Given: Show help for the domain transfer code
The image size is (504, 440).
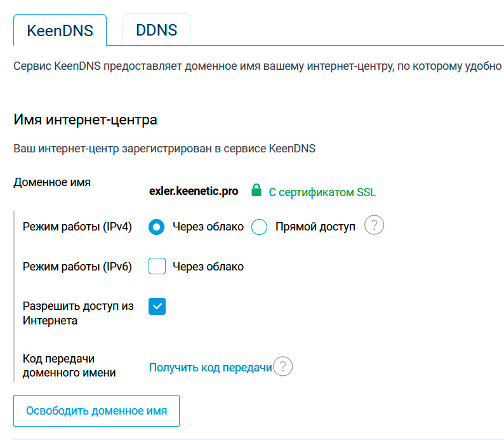Looking at the screenshot, I should click(283, 367).
